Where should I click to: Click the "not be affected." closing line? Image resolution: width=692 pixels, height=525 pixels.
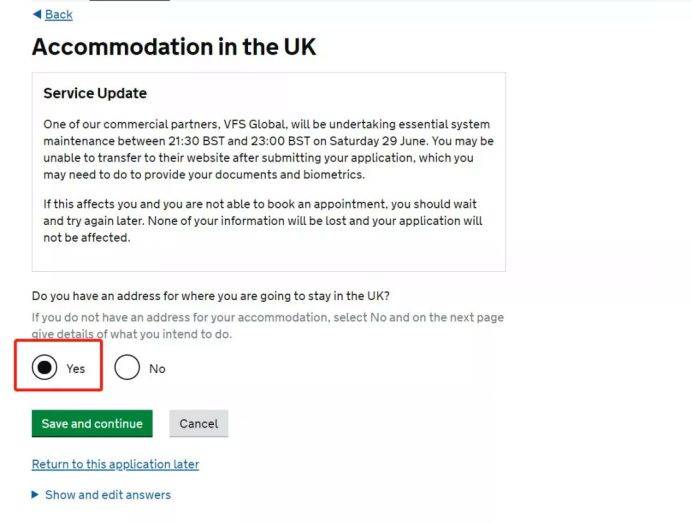pyautogui.click(x=87, y=238)
